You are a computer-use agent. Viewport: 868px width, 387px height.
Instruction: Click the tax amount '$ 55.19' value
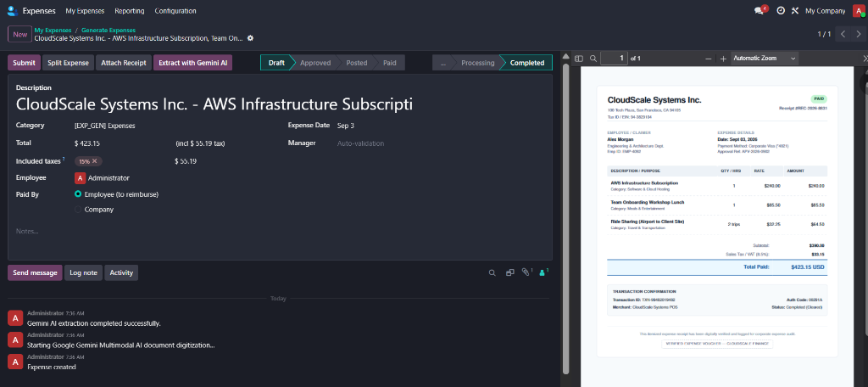click(186, 161)
